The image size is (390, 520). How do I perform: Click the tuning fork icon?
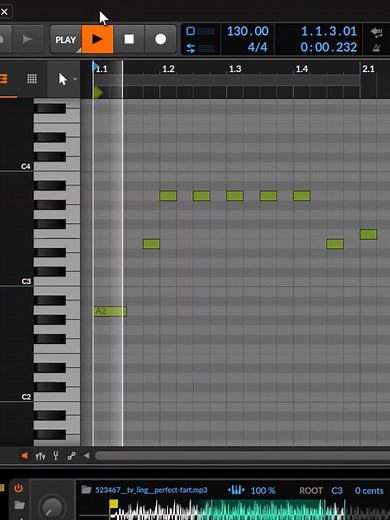click(x=56, y=456)
